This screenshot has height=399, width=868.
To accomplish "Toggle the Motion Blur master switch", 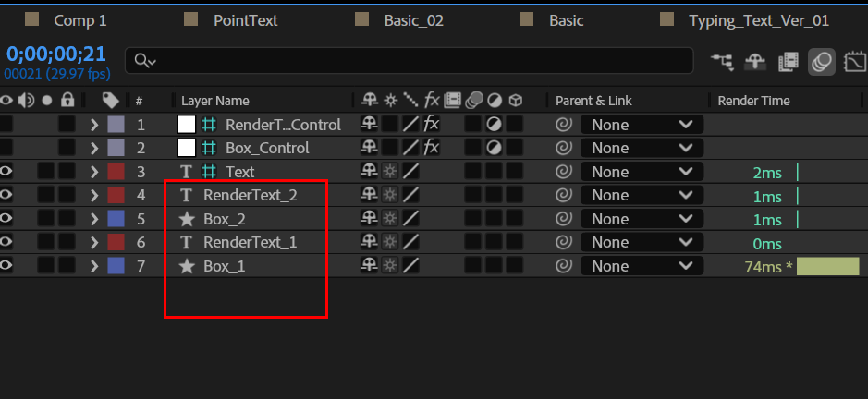I will coord(822,62).
